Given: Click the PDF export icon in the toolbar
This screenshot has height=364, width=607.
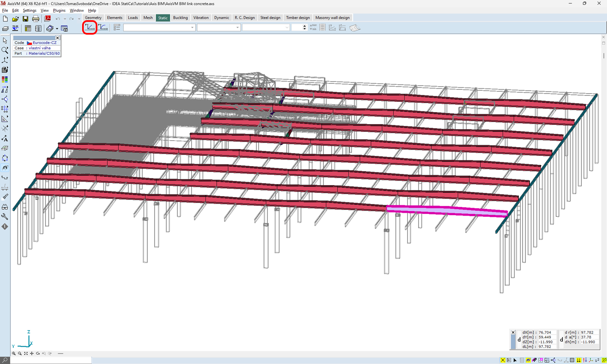Looking at the screenshot, I should [48, 19].
